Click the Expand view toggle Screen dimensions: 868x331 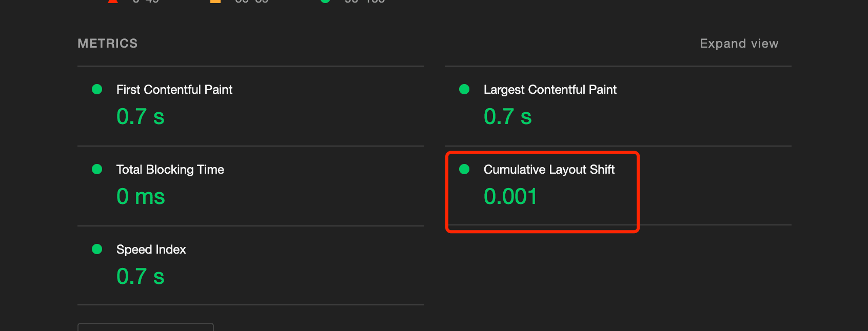(x=739, y=44)
